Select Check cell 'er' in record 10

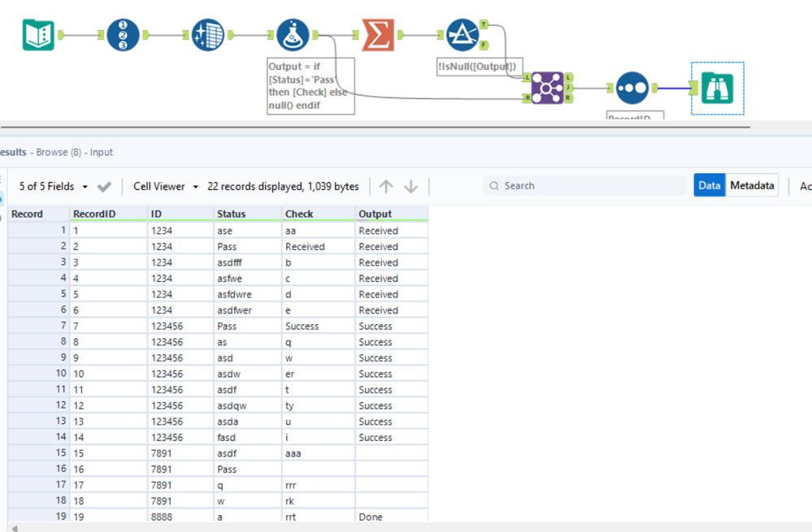319,374
